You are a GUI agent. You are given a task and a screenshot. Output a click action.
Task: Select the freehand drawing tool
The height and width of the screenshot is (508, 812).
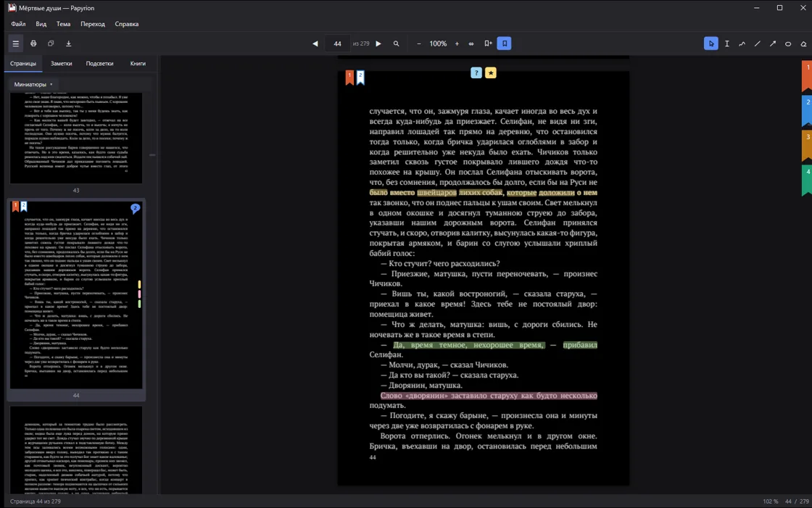pos(742,43)
